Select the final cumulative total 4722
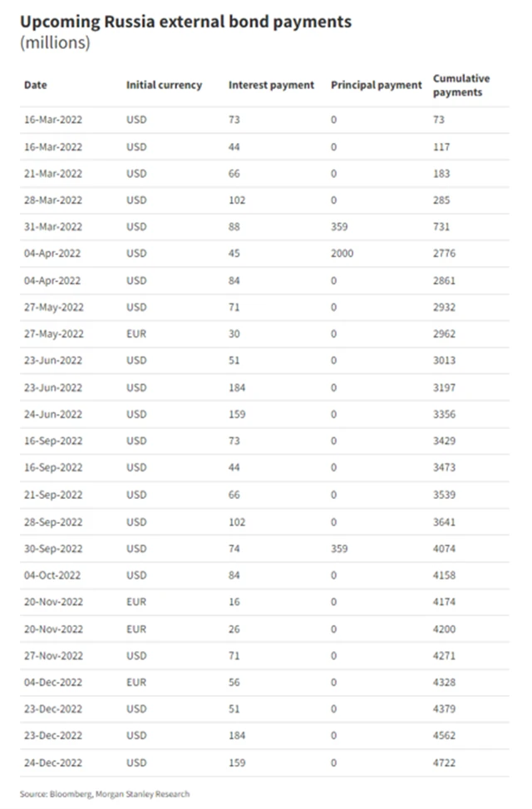Screen dimensions: 532x809 click(445, 763)
